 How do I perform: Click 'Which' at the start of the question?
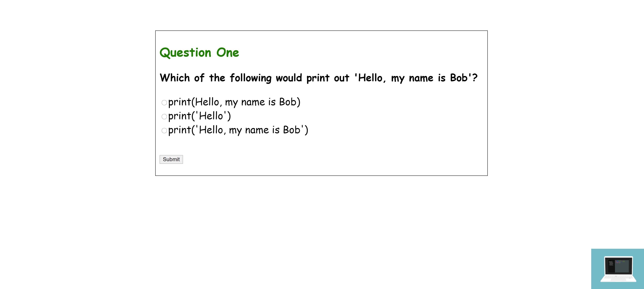pyautogui.click(x=175, y=78)
